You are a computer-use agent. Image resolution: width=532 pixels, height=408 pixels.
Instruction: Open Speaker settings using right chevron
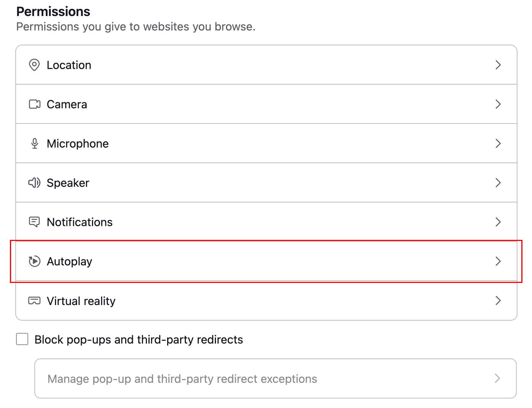click(x=498, y=183)
